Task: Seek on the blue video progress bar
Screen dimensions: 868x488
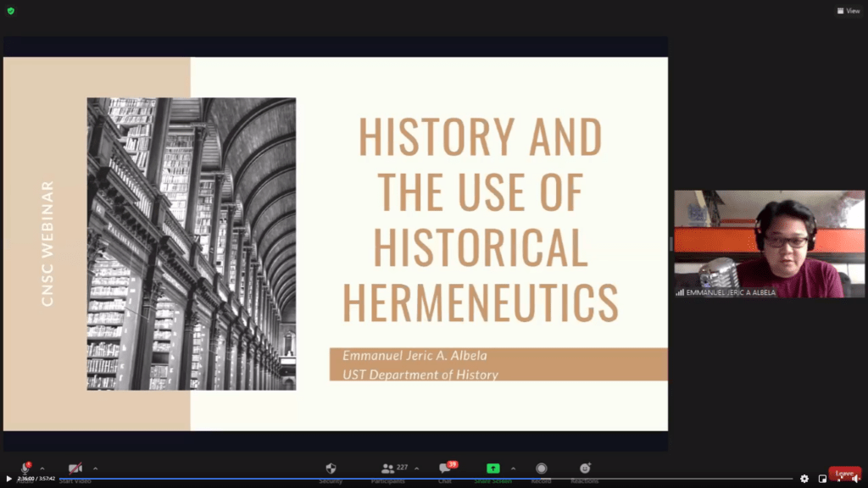Action: [426, 479]
